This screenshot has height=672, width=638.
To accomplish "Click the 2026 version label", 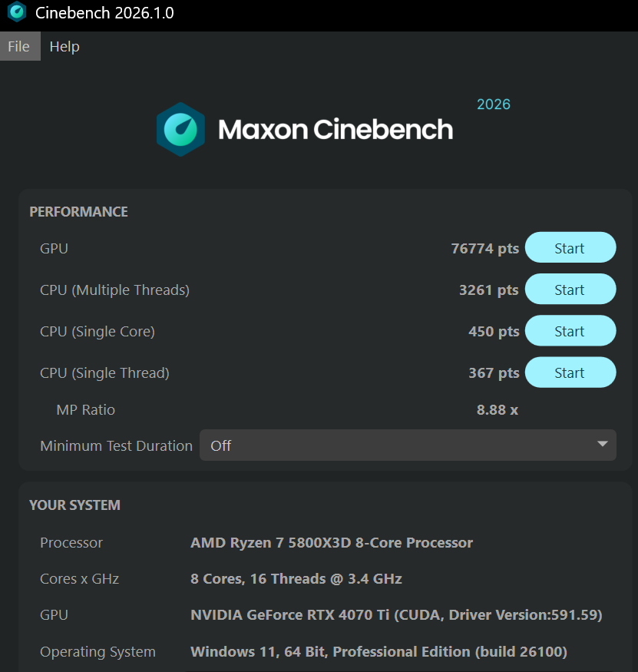I will [493, 104].
